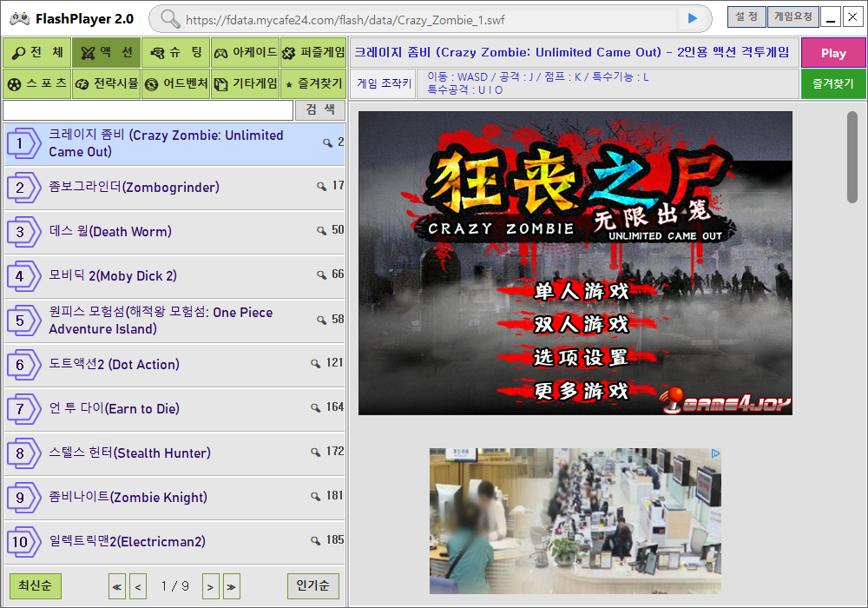Jump to first page with « button
The height and width of the screenshot is (608, 868).
point(117,587)
